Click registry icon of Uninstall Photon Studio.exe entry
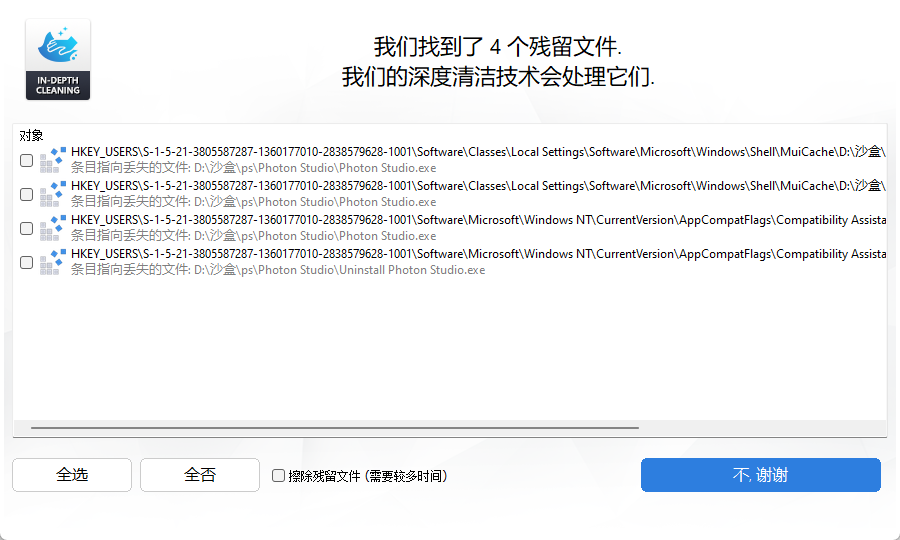The width and height of the screenshot is (900, 540). click(x=53, y=262)
